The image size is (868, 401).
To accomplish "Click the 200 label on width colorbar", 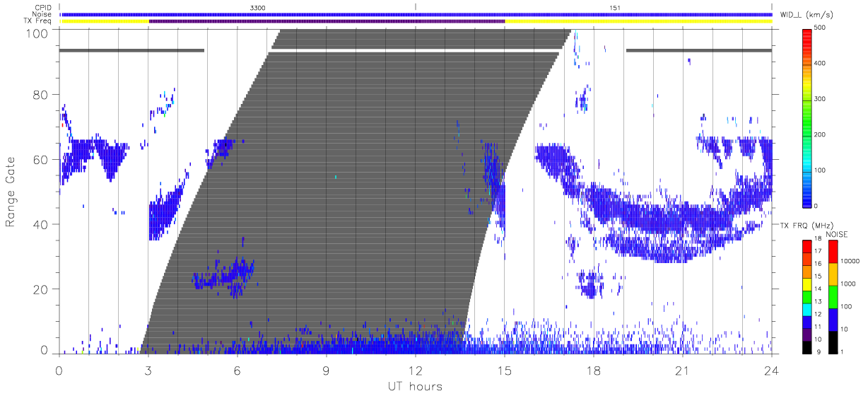I will pos(820,134).
